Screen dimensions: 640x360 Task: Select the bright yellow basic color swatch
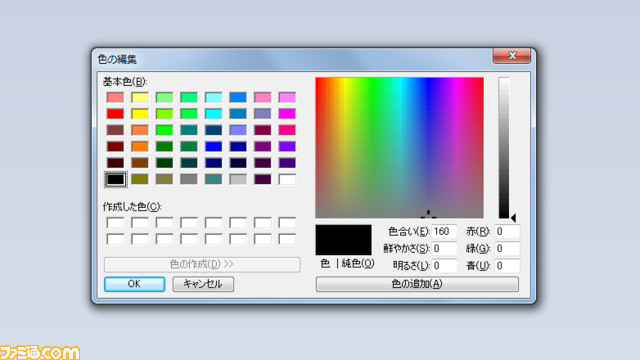pyautogui.click(x=140, y=113)
